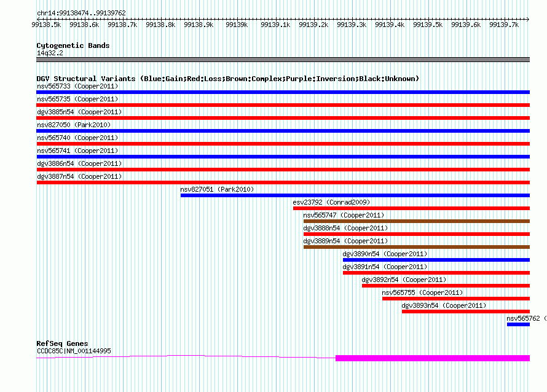Select the dgv3888n54 (Cooper2011) red bar
This screenshot has width=547, height=392.
coord(417,234)
